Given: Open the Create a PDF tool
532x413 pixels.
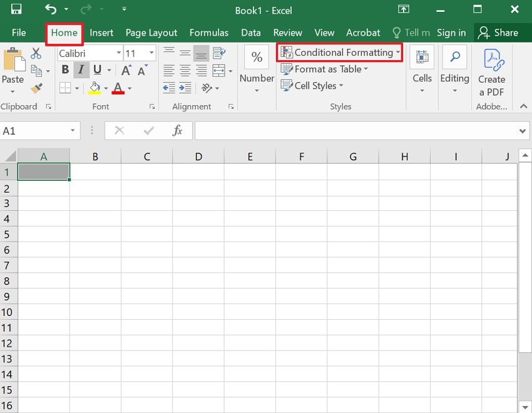Looking at the screenshot, I should point(492,71).
